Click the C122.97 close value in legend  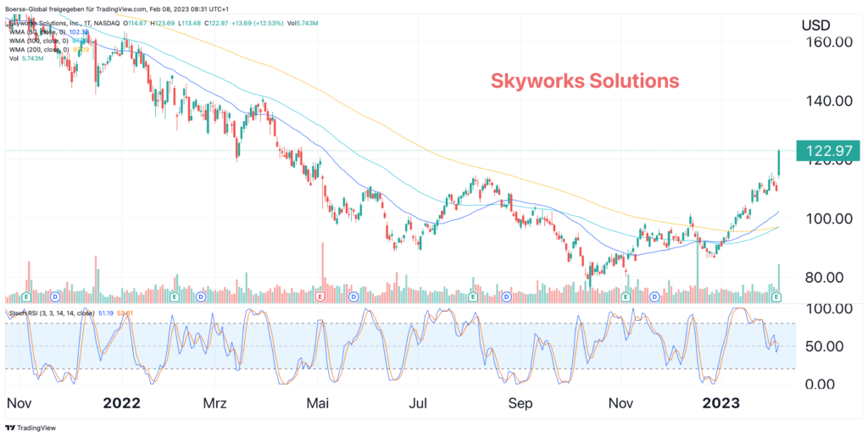coord(216,23)
